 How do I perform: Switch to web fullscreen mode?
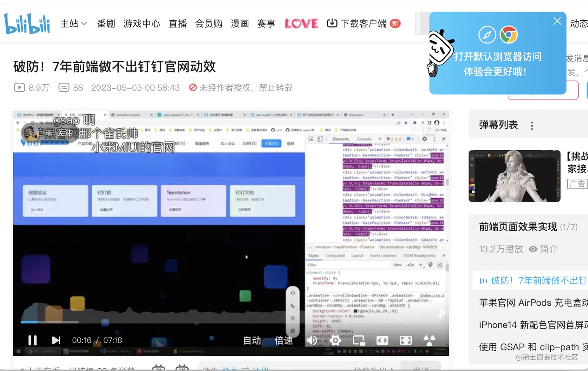pyautogui.click(x=382, y=340)
